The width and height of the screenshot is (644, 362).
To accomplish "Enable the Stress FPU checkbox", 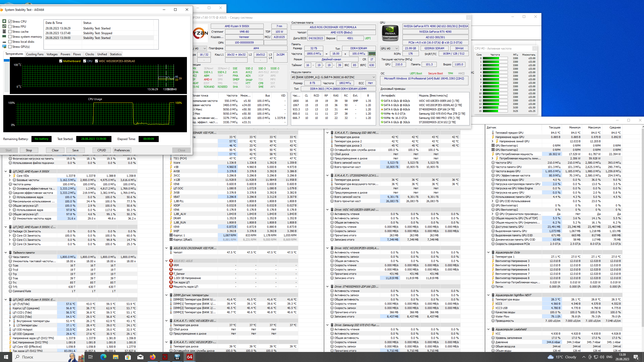I will coord(10,26).
